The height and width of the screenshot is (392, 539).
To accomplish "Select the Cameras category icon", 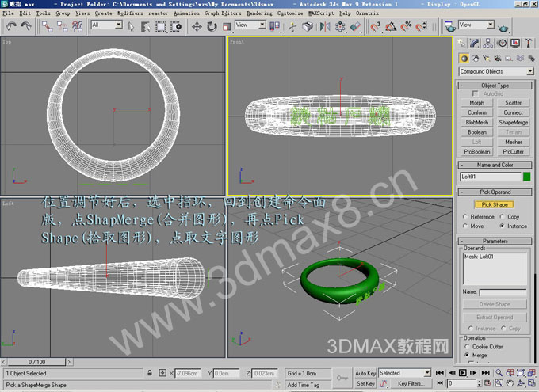I will (498, 59).
